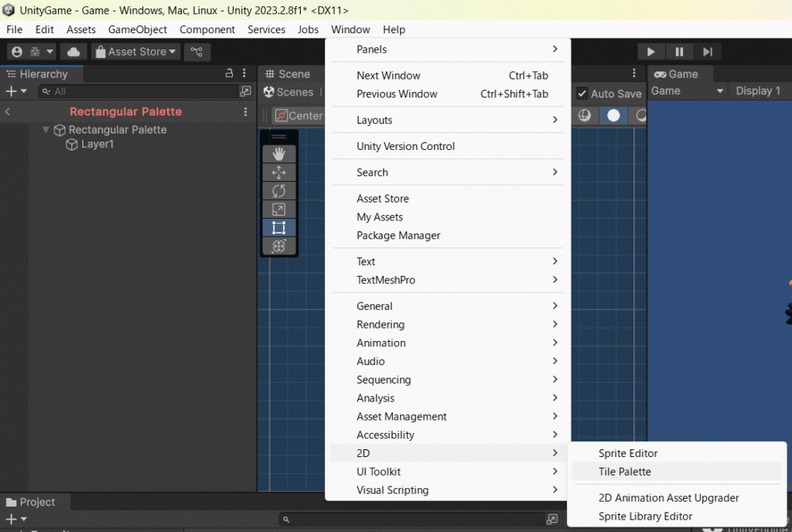Open Asset Store dropdown in toolbar
The width and height of the screenshot is (792, 532).
[136, 52]
